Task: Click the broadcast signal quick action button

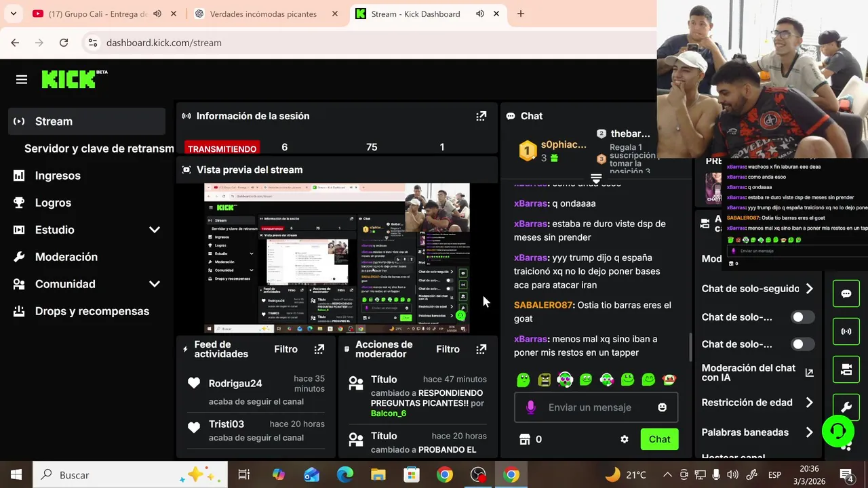Action: (x=846, y=331)
